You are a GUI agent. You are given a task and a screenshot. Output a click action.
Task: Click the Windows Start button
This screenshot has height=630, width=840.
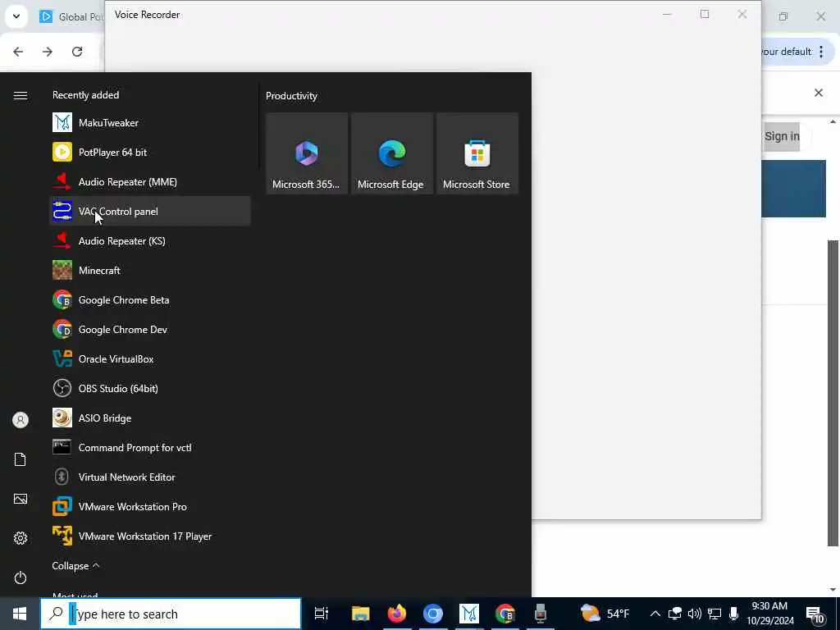click(x=20, y=614)
